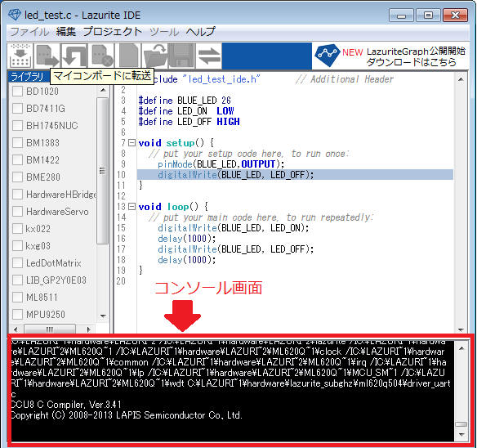Viewport: 477px width, 448px height.
Task: Click the two-way arrows toolbar icon
Action: (x=209, y=56)
